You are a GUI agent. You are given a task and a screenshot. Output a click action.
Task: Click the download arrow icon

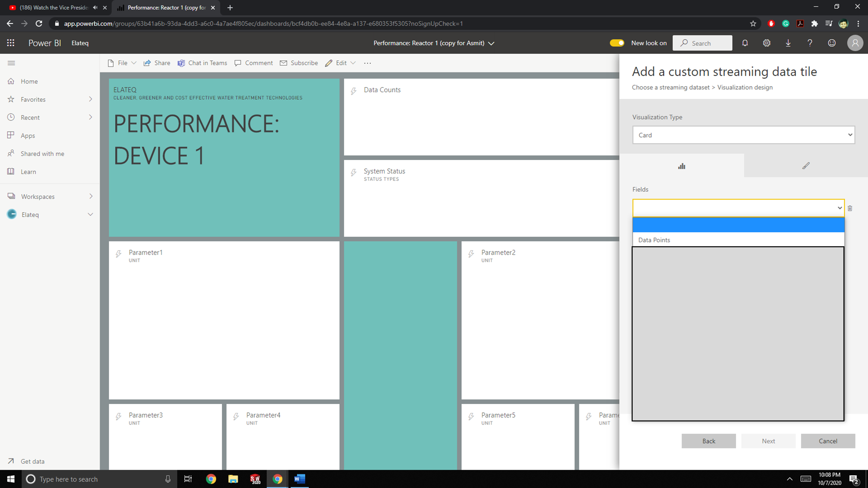tap(788, 43)
